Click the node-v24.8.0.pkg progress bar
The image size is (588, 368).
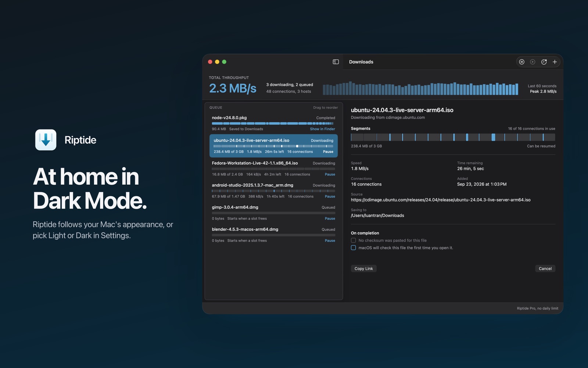273,123
